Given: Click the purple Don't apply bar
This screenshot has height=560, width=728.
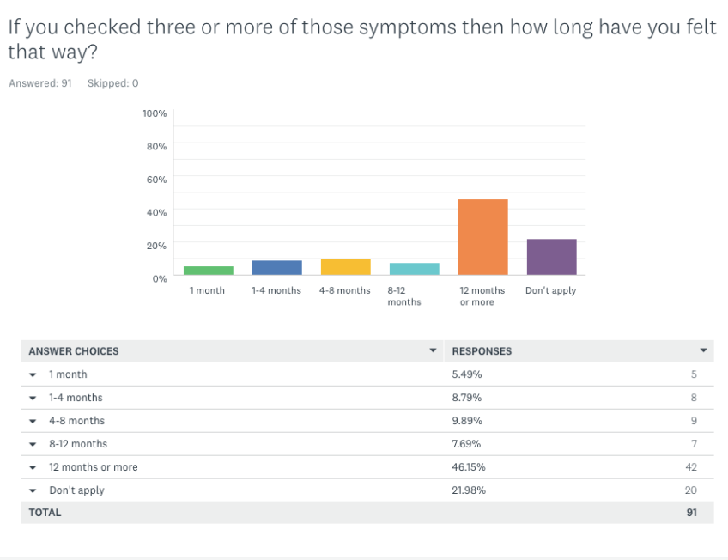Looking at the screenshot, I should (551, 257).
